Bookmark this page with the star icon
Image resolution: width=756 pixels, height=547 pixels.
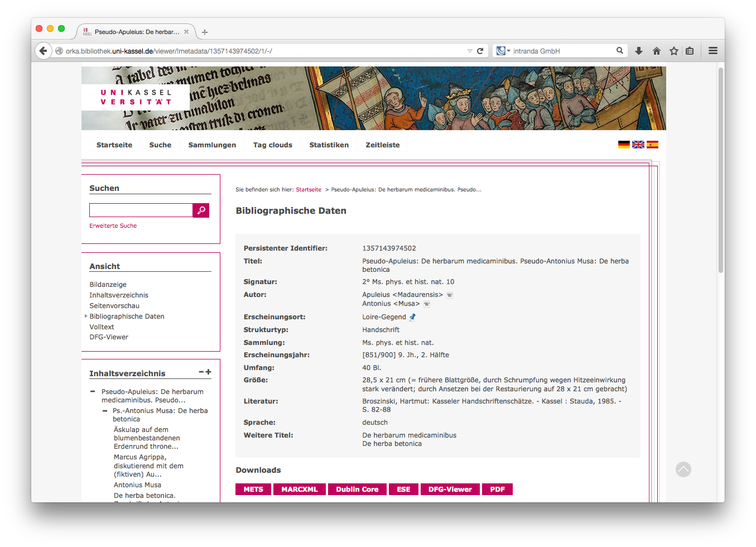pos(674,51)
